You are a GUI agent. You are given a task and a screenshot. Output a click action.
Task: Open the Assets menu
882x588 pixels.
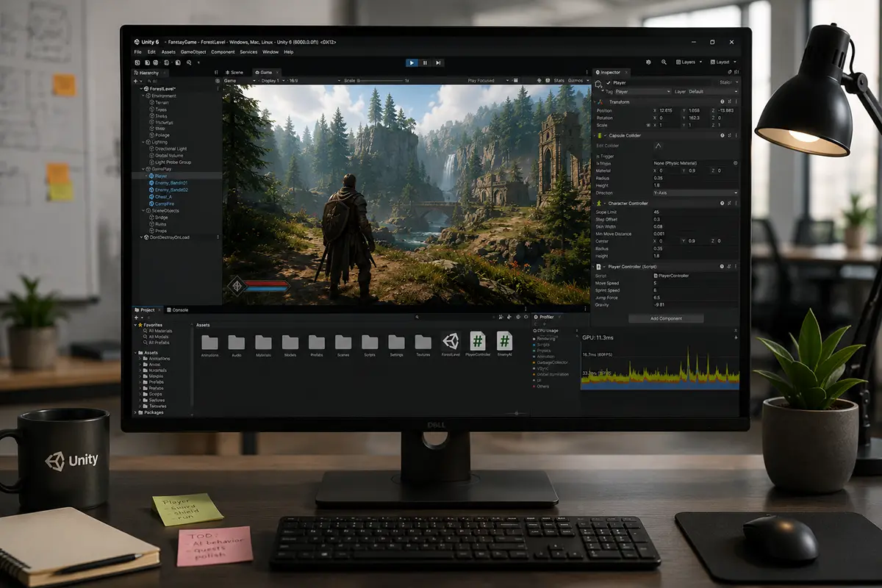coord(168,52)
